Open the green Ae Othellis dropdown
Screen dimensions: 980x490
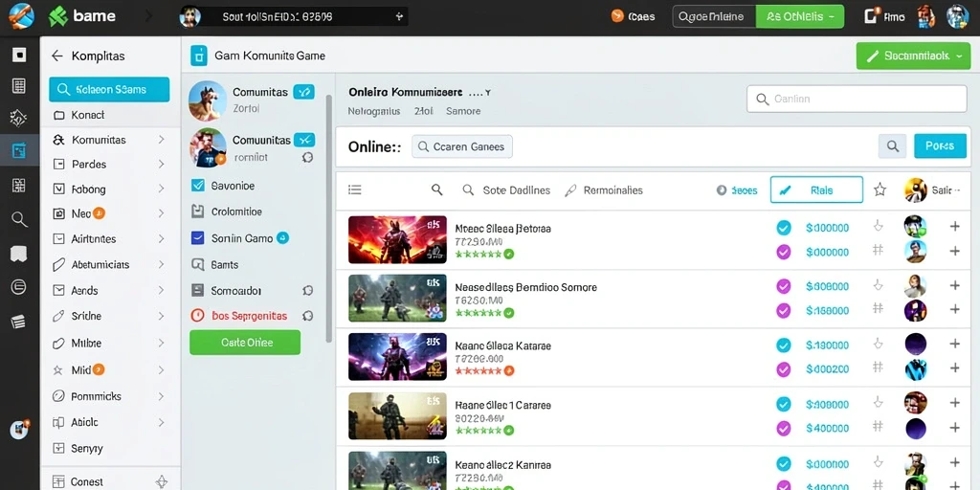[799, 17]
